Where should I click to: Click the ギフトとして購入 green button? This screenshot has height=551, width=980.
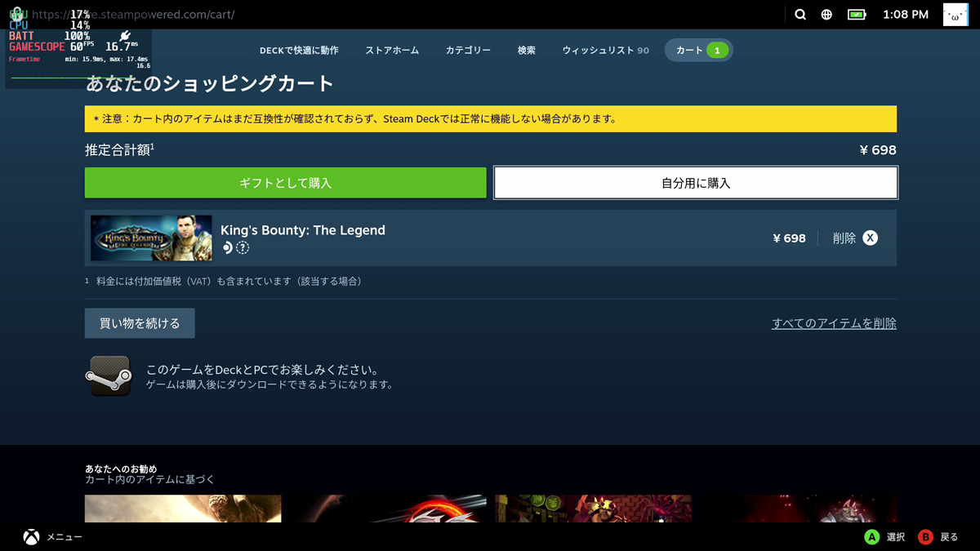coord(286,183)
